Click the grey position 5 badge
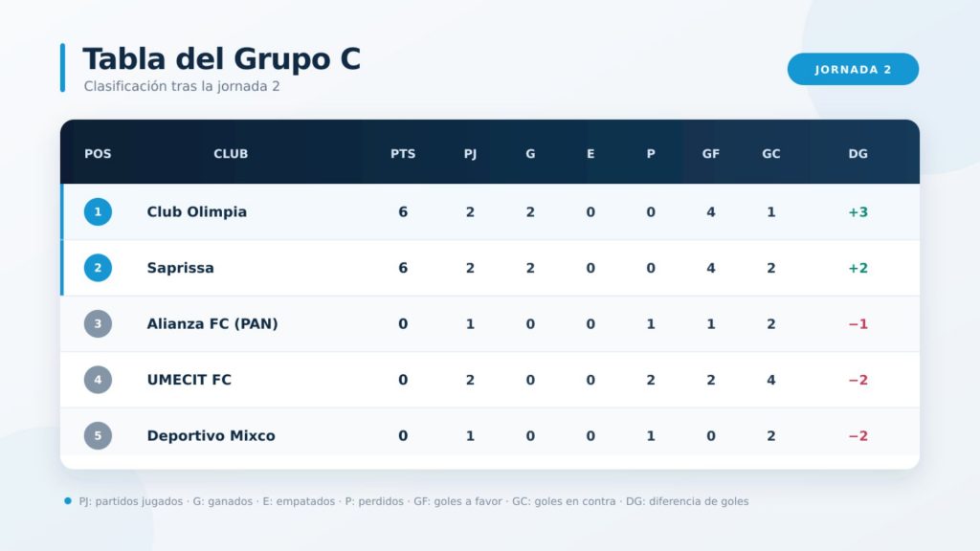 point(98,435)
